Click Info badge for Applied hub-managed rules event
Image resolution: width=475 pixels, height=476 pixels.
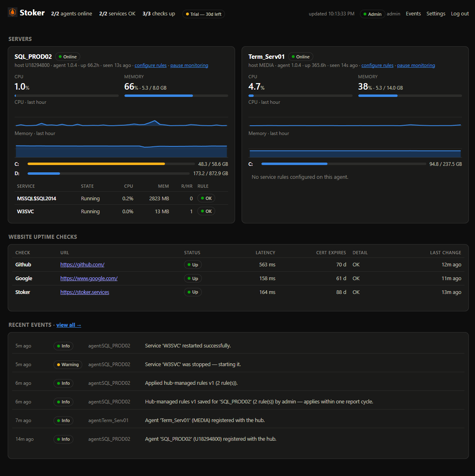pyautogui.click(x=63, y=383)
